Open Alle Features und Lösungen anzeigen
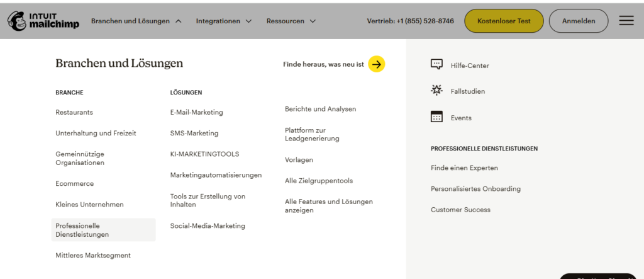Image resolution: width=644 pixels, height=279 pixels. tap(329, 206)
